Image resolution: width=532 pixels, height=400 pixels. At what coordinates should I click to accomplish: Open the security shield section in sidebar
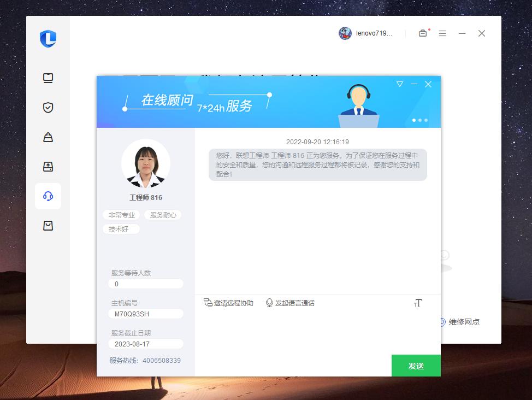[48, 108]
